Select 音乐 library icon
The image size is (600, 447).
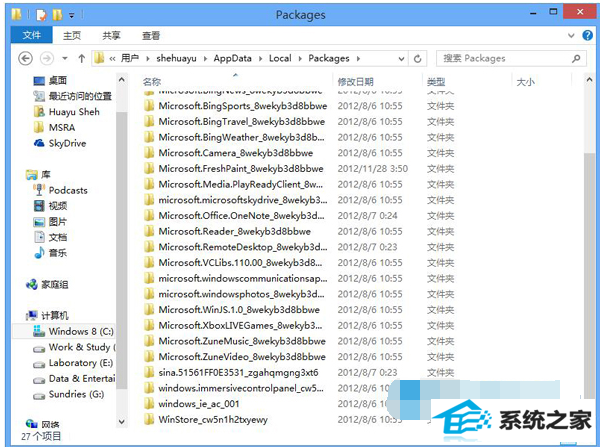click(39, 253)
